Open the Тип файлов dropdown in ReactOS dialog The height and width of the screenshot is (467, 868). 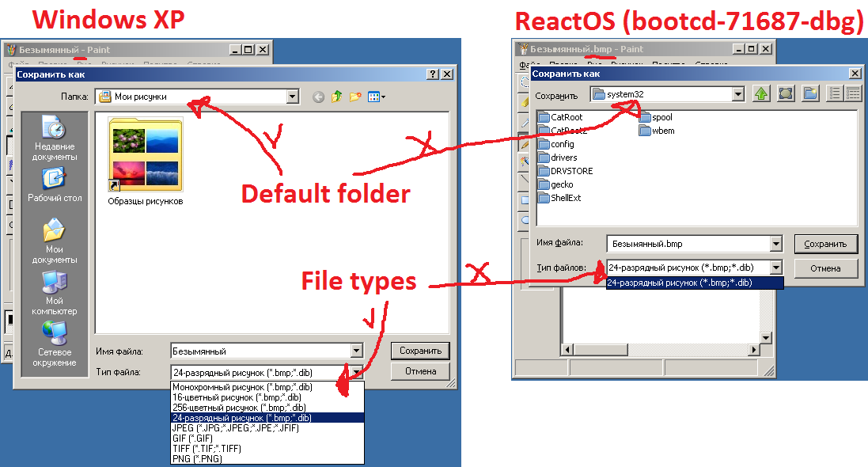pos(775,268)
